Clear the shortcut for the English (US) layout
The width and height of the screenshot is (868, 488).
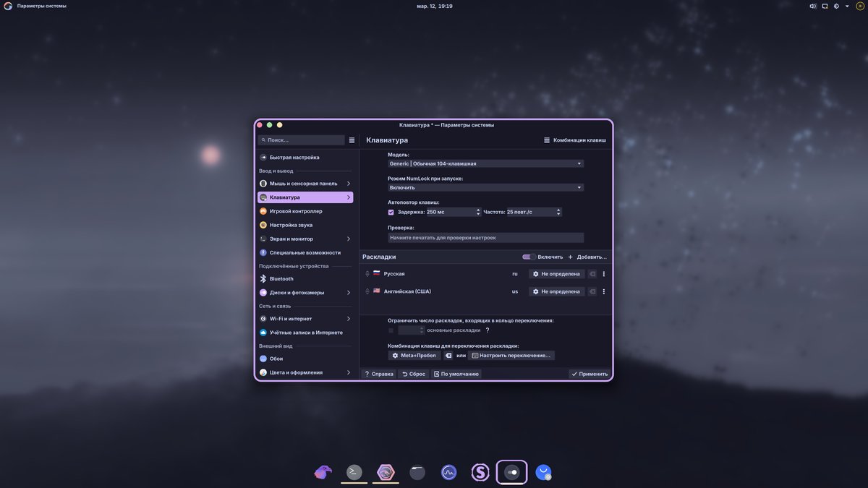(x=592, y=291)
